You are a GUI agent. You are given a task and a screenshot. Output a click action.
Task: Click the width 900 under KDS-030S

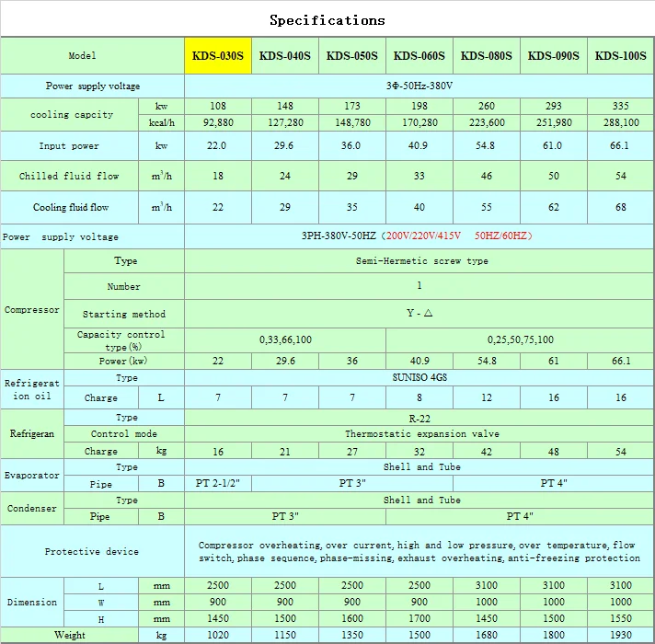click(x=218, y=602)
